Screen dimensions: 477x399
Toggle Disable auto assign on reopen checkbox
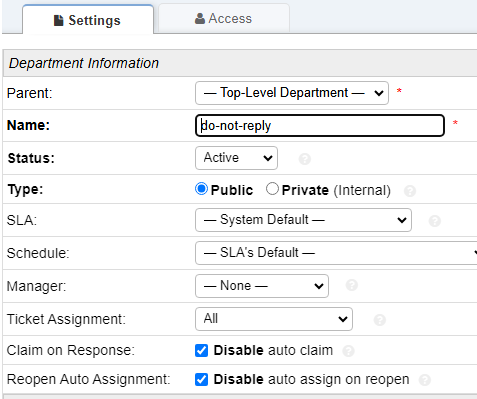coord(201,380)
